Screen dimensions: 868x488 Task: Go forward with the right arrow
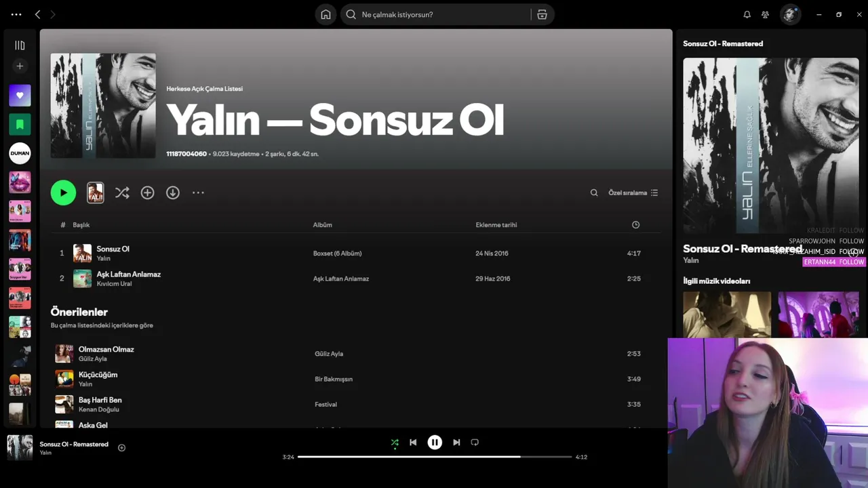53,14
